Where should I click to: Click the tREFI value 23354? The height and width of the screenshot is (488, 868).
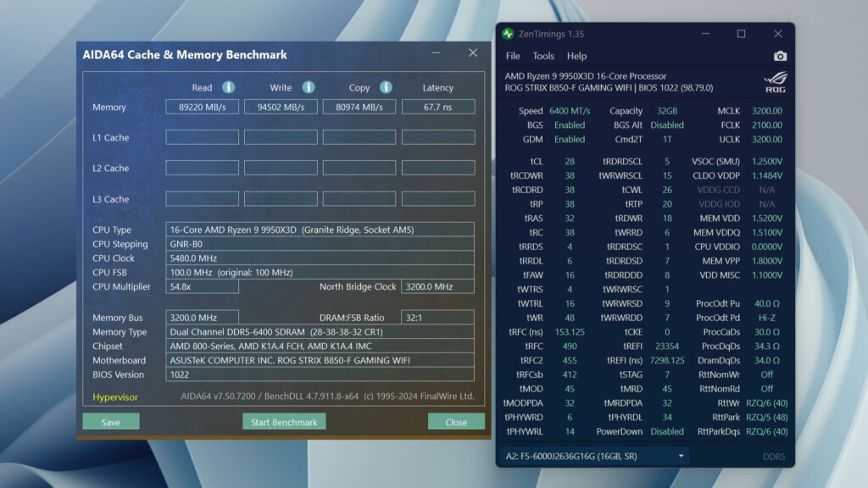coord(667,346)
